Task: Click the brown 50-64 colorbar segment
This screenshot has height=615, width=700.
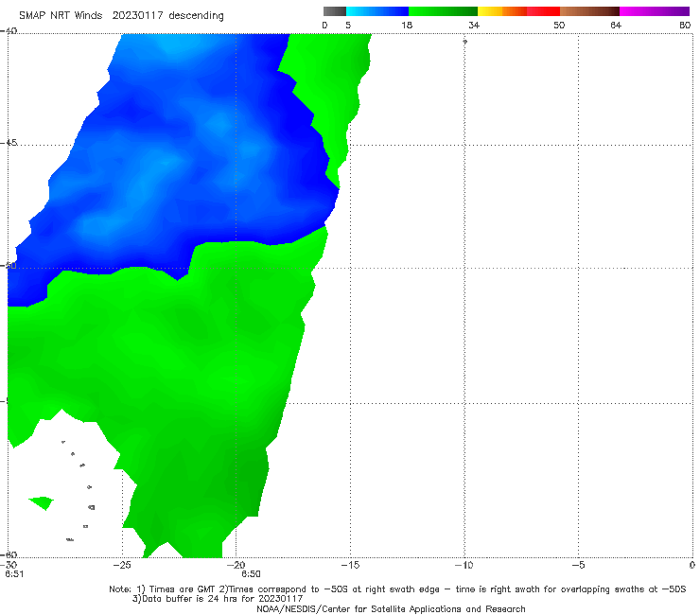Action: [x=589, y=11]
